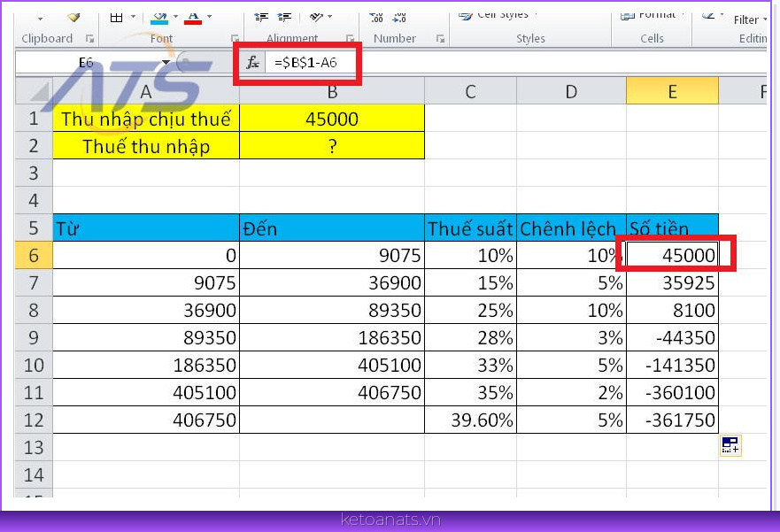Click the Auto Fill Options icon
The height and width of the screenshot is (532, 780).
(730, 445)
